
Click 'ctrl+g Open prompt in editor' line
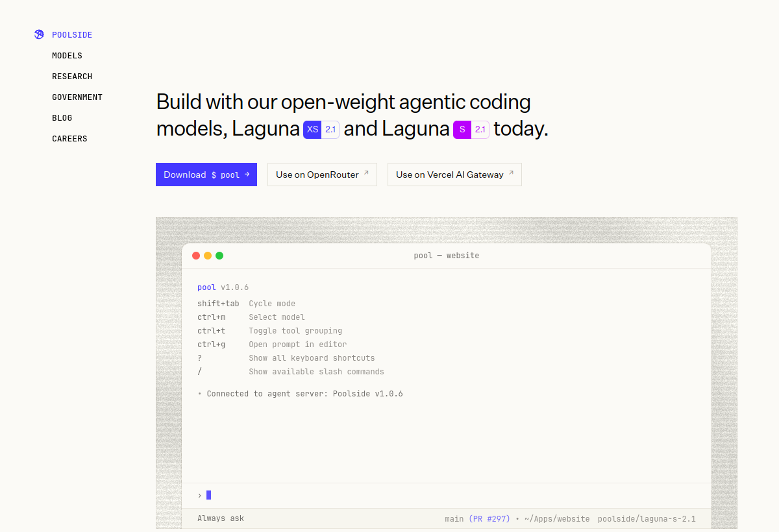[272, 345]
